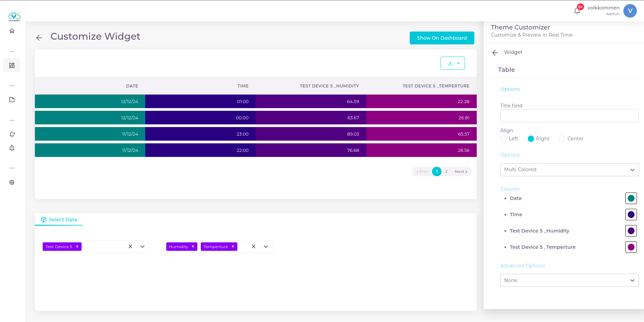The height and width of the screenshot is (322, 644).
Task: Open the notification bell icon
Action: click(577, 11)
